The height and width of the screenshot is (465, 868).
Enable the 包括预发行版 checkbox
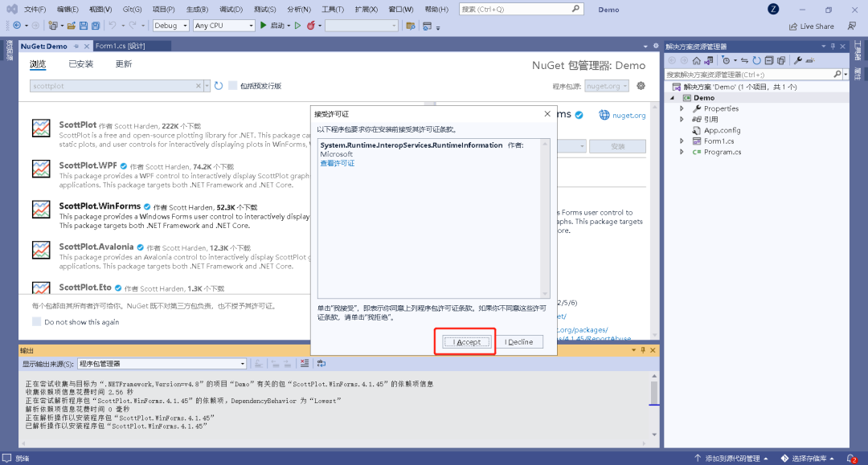pyautogui.click(x=233, y=86)
